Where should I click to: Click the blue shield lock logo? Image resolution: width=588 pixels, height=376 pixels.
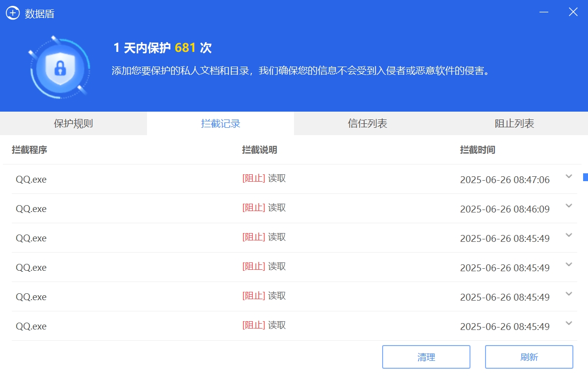pos(60,67)
